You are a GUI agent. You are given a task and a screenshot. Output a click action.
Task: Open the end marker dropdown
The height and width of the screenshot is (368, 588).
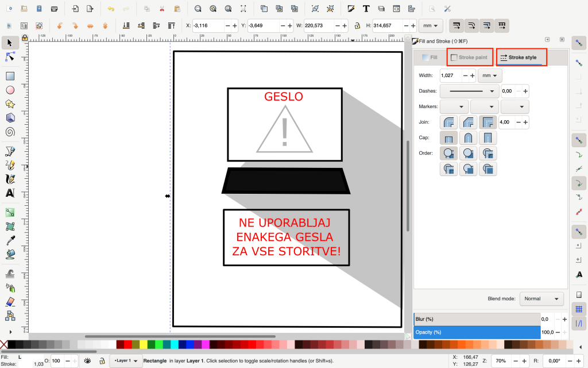[515, 106]
